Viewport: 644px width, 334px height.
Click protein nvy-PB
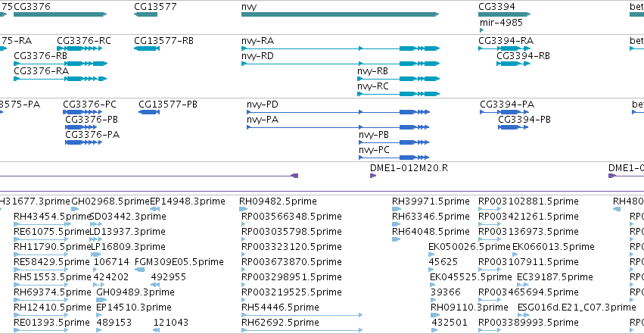(394, 142)
